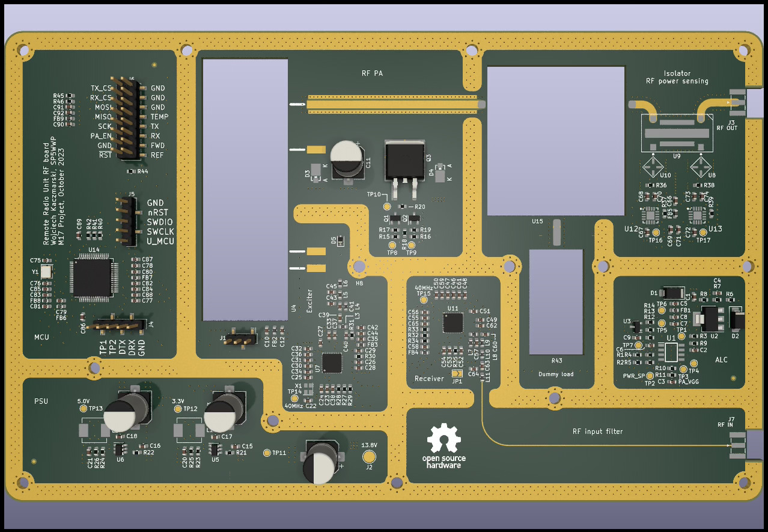
Task: Click the Q3 power transistor package
Action: click(404, 161)
